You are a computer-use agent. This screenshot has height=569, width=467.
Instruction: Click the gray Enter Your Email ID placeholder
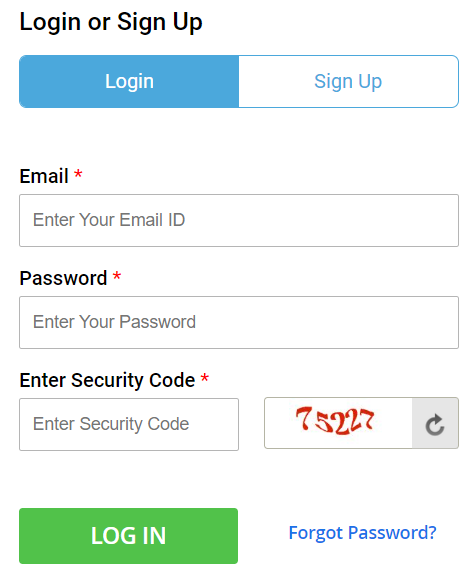click(x=109, y=220)
